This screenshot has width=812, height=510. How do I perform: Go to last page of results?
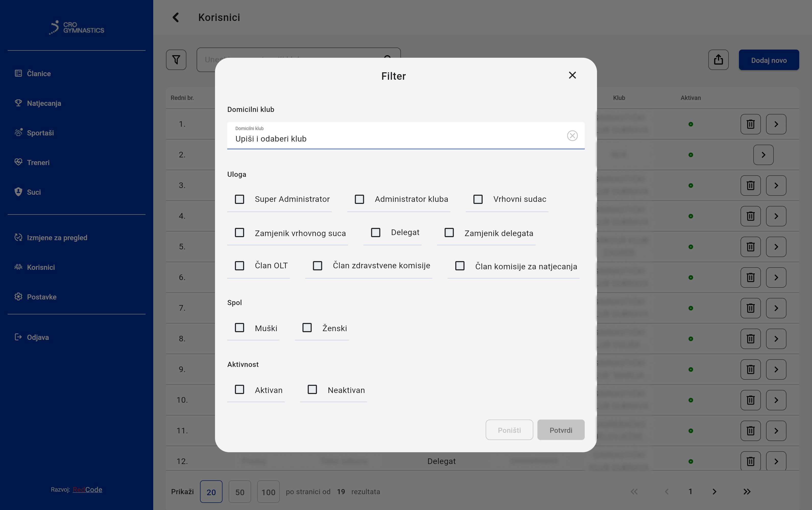(747, 491)
